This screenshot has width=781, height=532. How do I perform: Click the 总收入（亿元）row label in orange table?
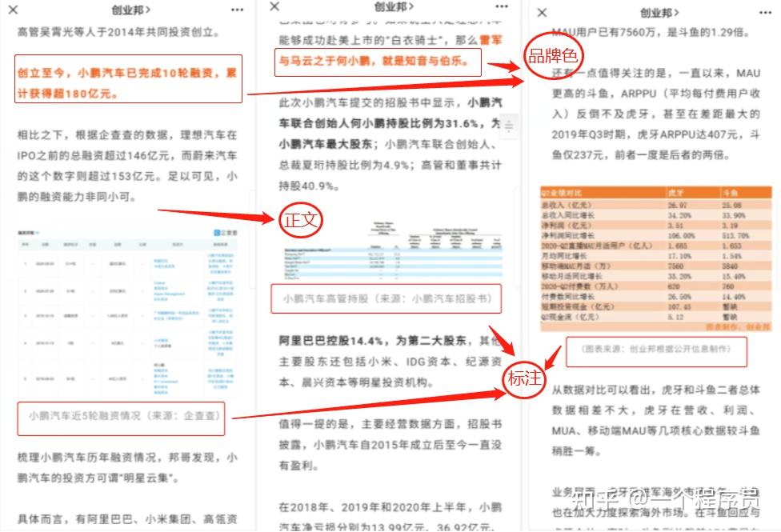[567, 205]
